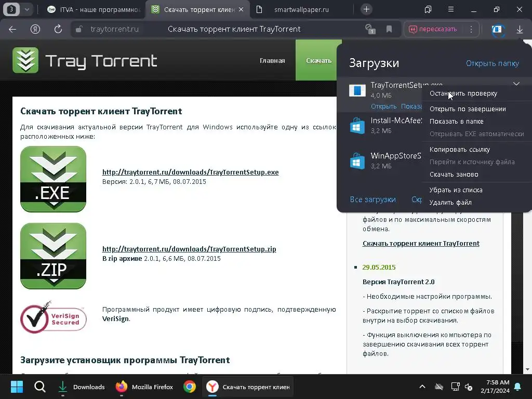This screenshot has height=399, width=532.
Task: Click the пересказать summarize button
Action: [x=433, y=29]
